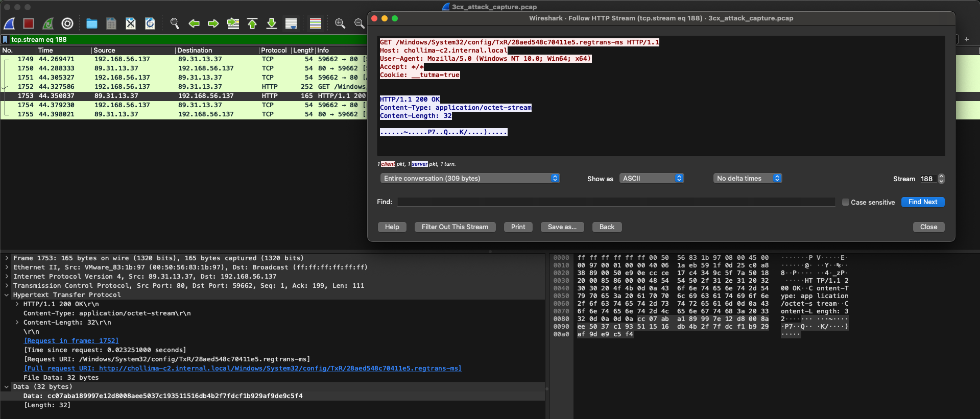Find a packet with the magnifier icon

(x=175, y=23)
